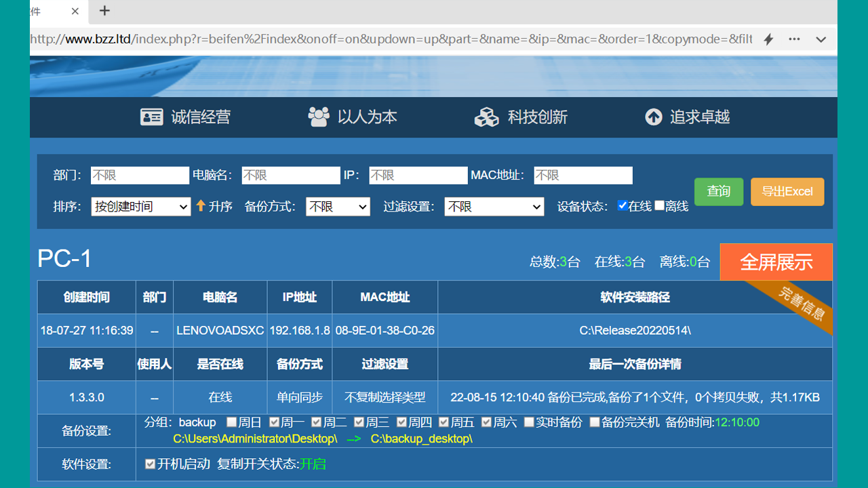Click inside the MAC地址 input field
Viewport: 868px width, 488px height.
(583, 175)
